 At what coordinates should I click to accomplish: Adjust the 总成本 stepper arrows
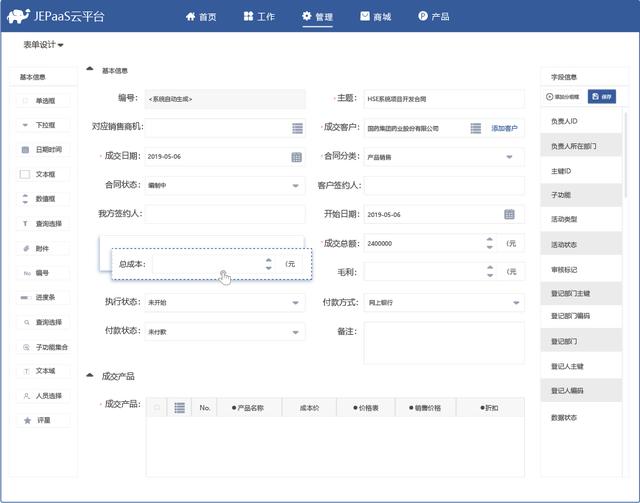tap(268, 264)
